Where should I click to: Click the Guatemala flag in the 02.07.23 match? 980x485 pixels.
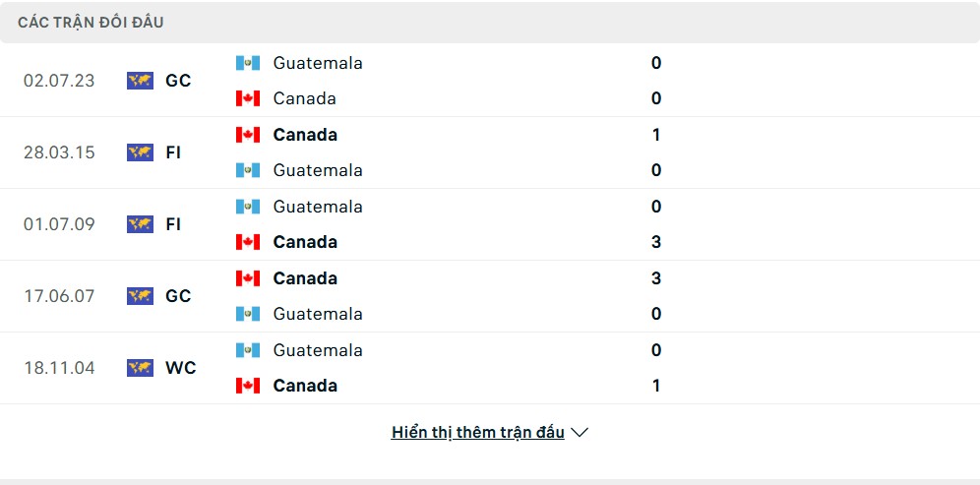pyautogui.click(x=248, y=63)
